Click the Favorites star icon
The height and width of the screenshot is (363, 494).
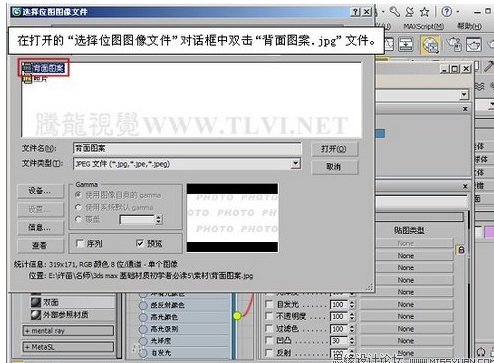coord(424,12)
